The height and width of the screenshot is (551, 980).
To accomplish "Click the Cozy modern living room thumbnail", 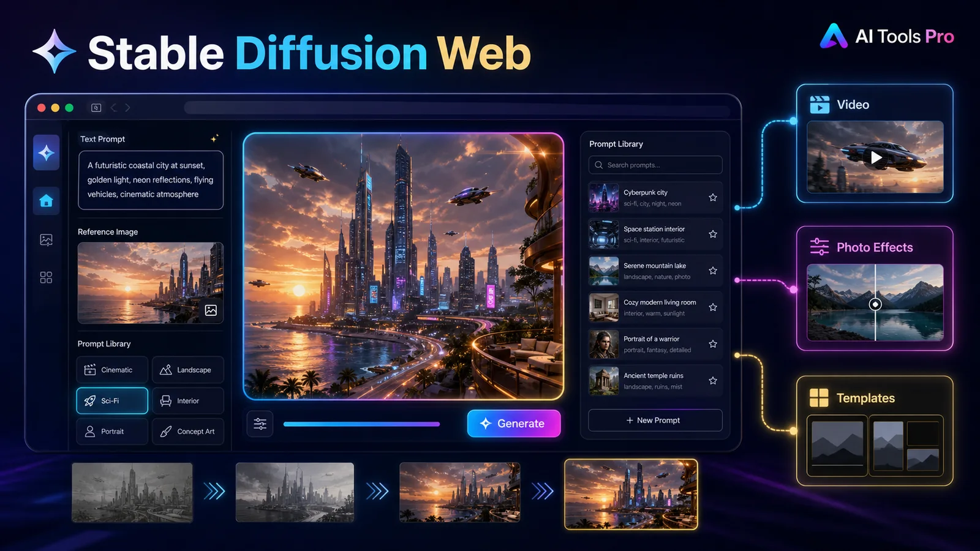I will click(604, 307).
